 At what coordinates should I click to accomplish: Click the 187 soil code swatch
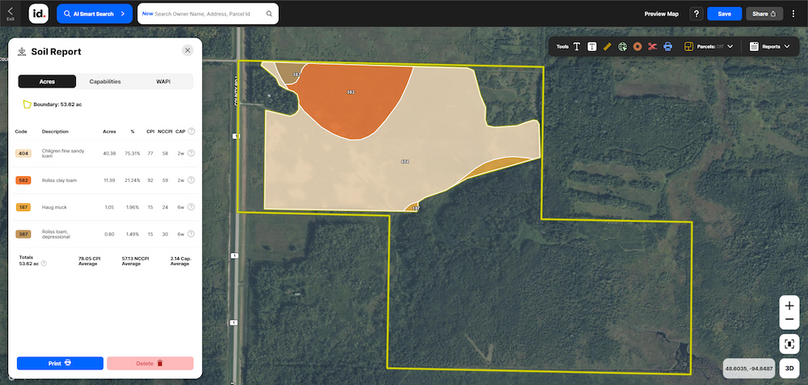tap(23, 207)
